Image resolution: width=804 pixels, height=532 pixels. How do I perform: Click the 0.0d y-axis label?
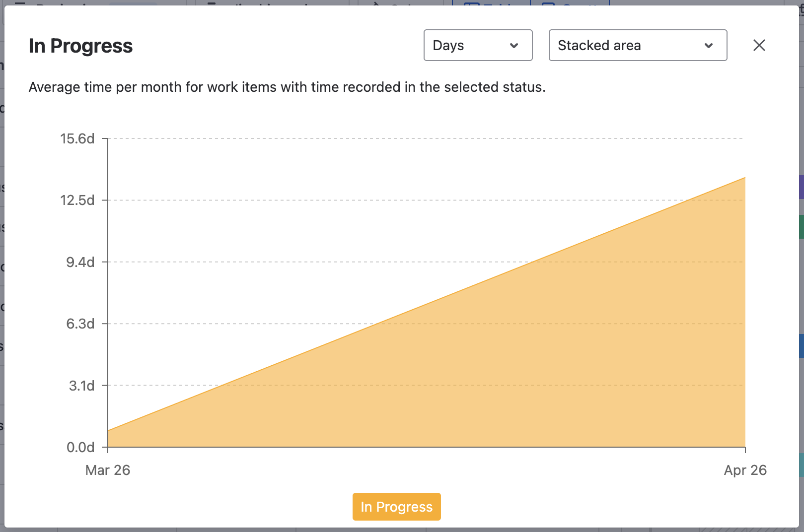(80, 447)
